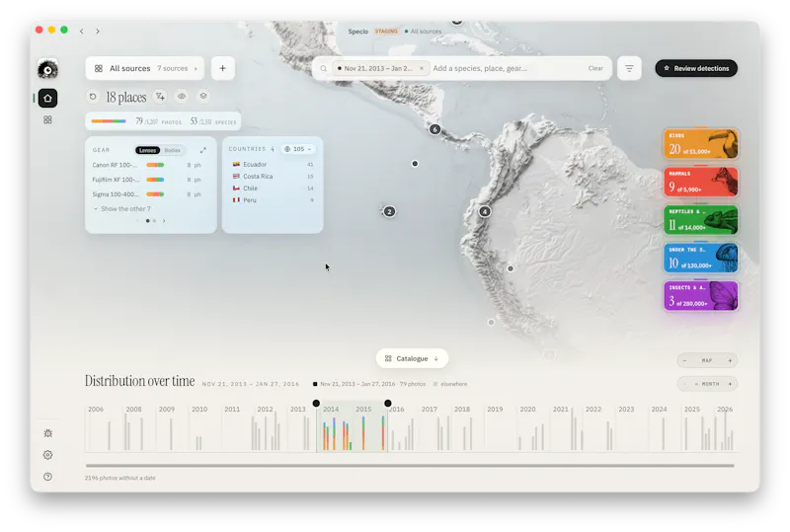
Task: Open the Specio eye logo avatar
Action: pos(47,69)
